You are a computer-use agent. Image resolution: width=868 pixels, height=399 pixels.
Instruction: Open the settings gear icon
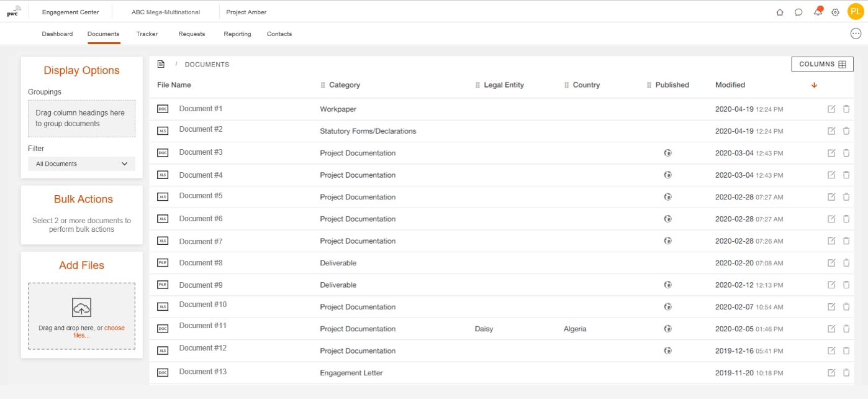coord(836,12)
